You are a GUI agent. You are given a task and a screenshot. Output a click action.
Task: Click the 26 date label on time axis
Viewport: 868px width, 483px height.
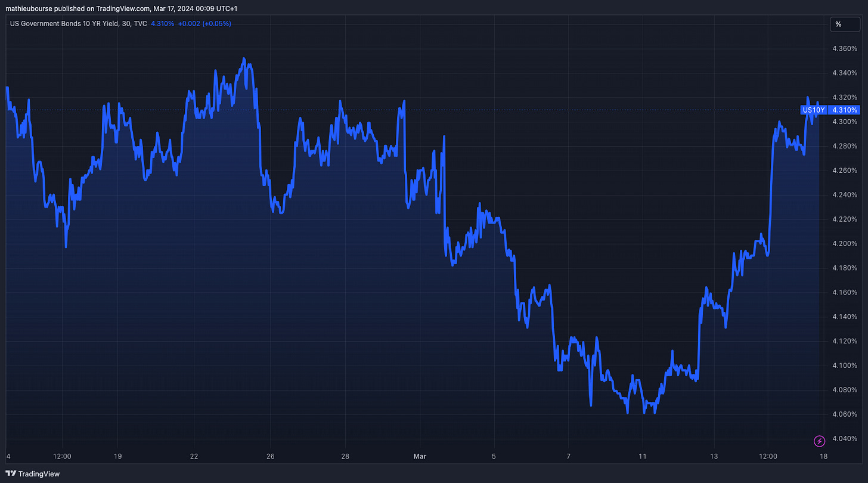pyautogui.click(x=271, y=456)
